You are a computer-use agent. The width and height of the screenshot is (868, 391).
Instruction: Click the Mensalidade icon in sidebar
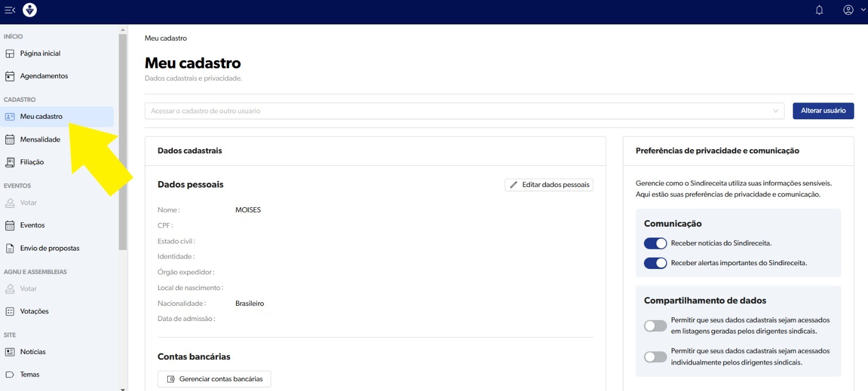pos(10,140)
